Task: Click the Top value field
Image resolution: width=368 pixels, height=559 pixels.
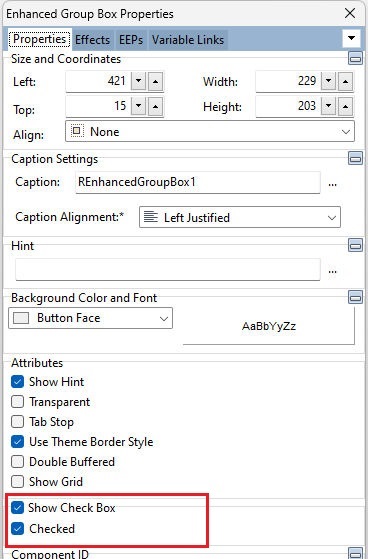Action: click(x=98, y=106)
